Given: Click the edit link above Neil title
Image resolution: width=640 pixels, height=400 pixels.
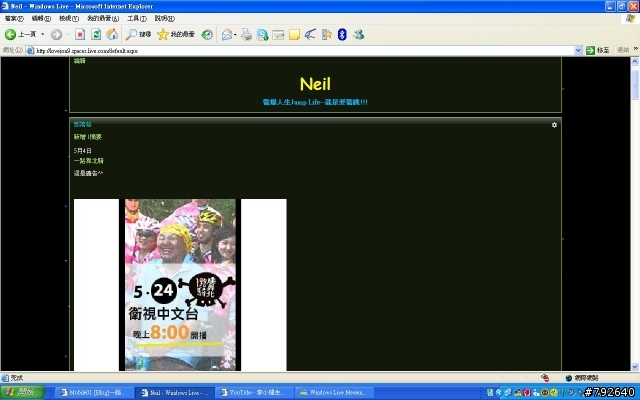Looking at the screenshot, I should 80,61.
